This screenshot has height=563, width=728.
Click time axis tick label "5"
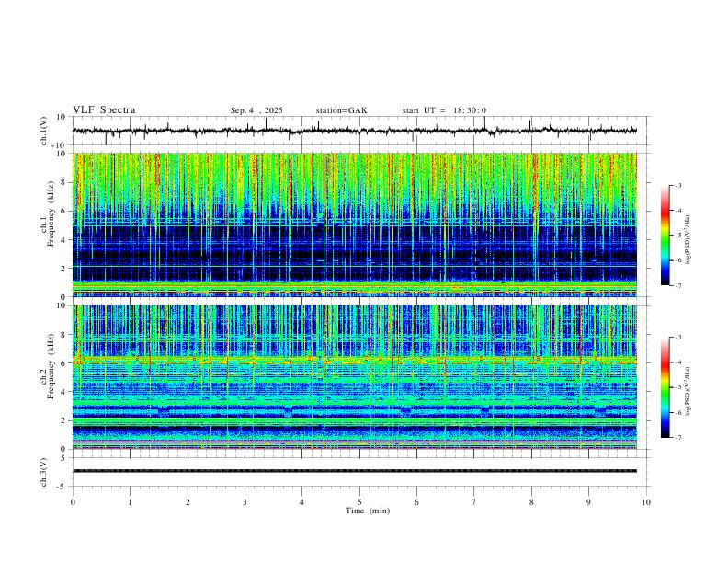[359, 502]
